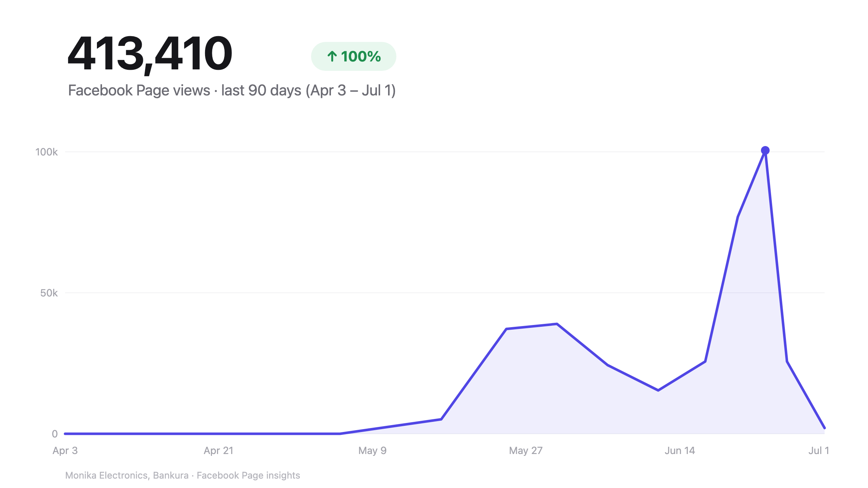Viewport: 868px width, 488px height.
Task: Click the 0 y-axis label
Action: click(55, 434)
